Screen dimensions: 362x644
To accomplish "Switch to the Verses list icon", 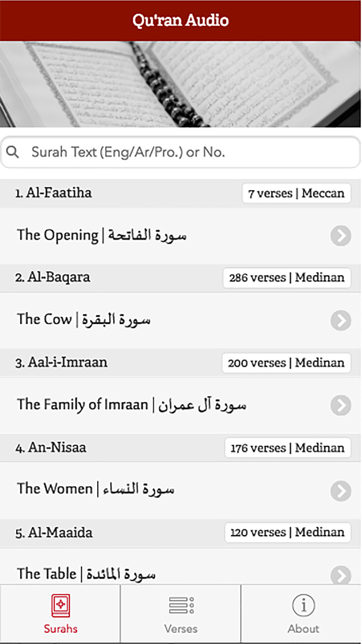I will (x=181, y=605).
